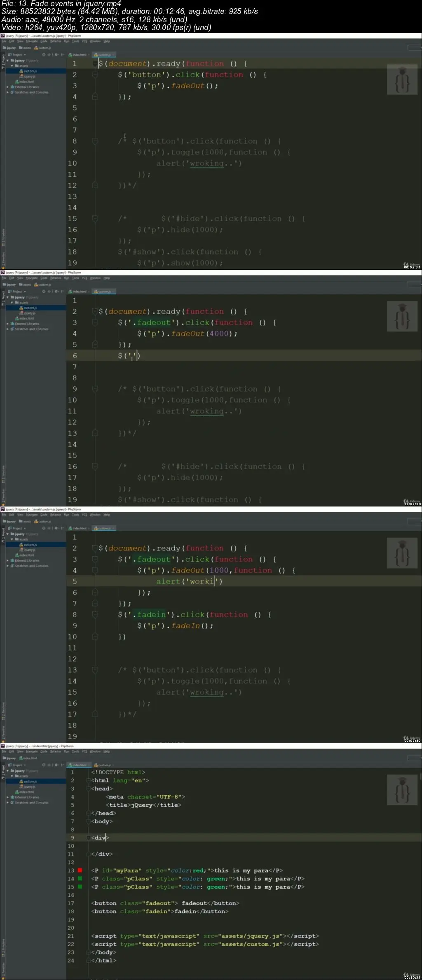This screenshot has height=980, width=422.
Task: Hide the Project panel in the third frame
Action: pos(62,528)
